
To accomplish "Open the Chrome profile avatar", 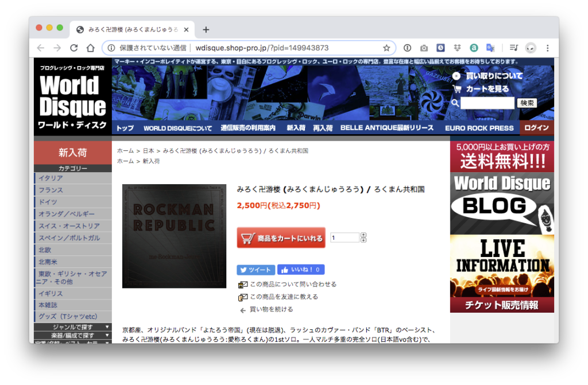I will pyautogui.click(x=531, y=48).
